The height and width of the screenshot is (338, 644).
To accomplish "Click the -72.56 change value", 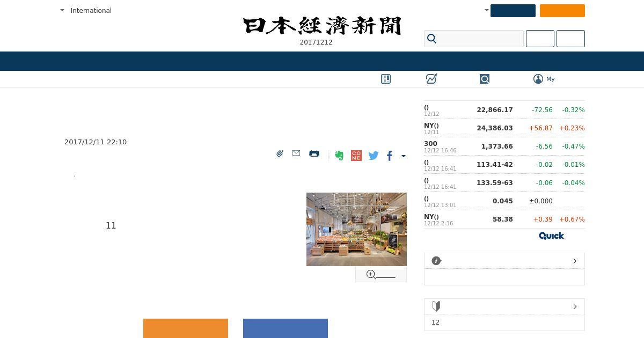I will point(542,110).
